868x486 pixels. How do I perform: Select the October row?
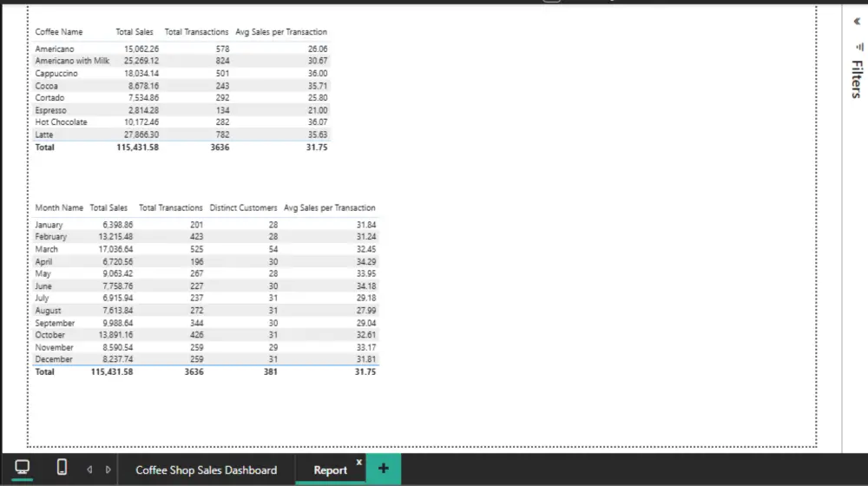pos(206,335)
